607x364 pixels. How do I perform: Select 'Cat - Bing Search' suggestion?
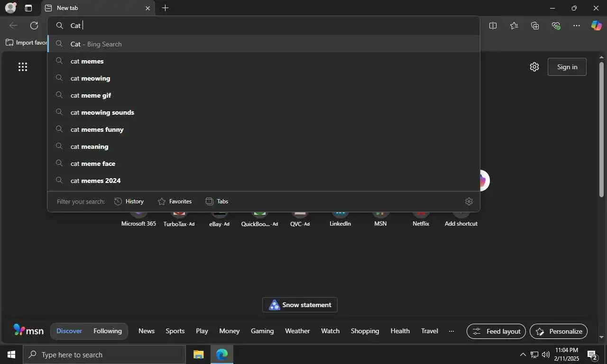pyautogui.click(x=264, y=44)
